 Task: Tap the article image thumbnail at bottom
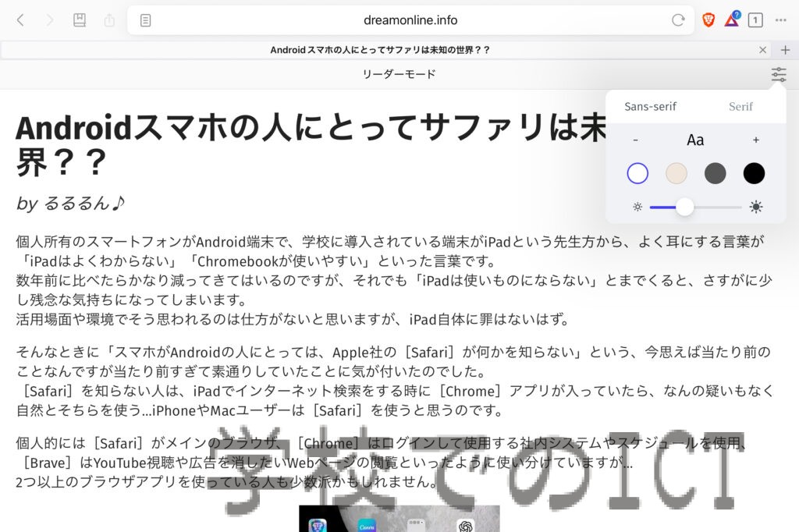pos(399,519)
